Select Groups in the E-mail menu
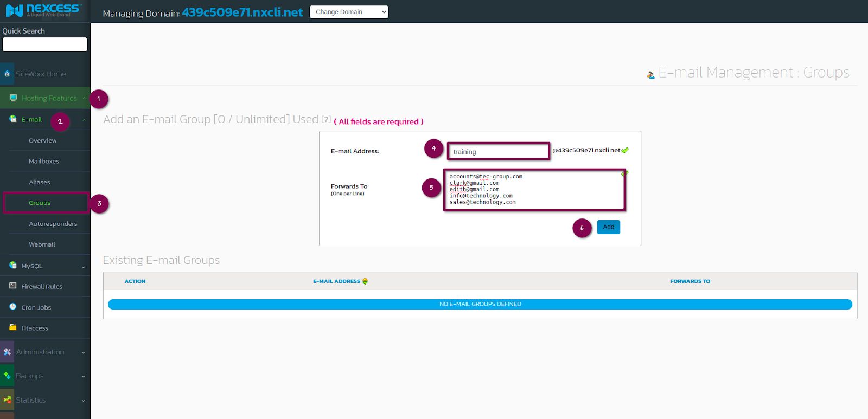Screen dimensions: 868x419 (x=40, y=203)
